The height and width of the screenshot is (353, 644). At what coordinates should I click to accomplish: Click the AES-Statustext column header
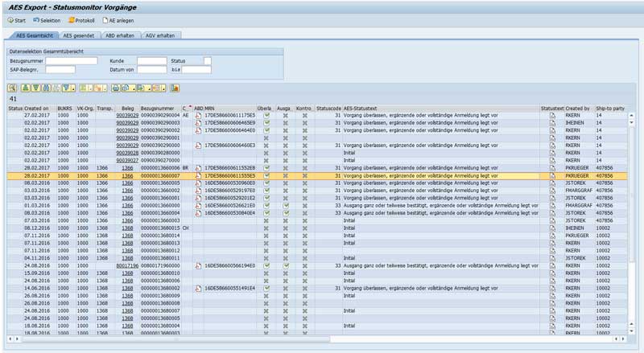pos(441,109)
